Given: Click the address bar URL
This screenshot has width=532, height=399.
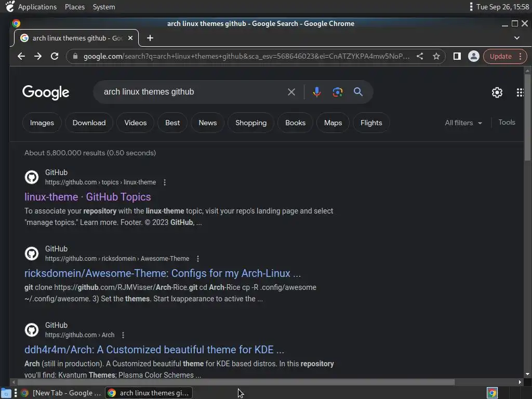Looking at the screenshot, I should [x=246, y=56].
